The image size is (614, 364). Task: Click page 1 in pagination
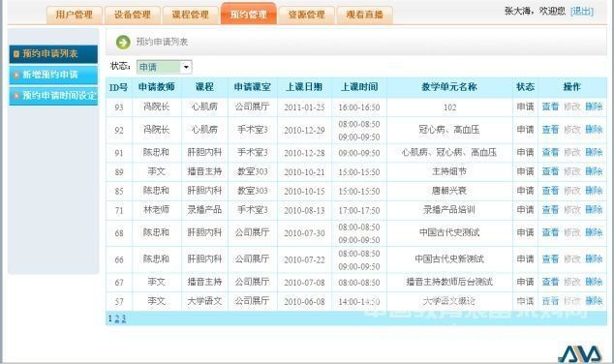pyautogui.click(x=110, y=319)
